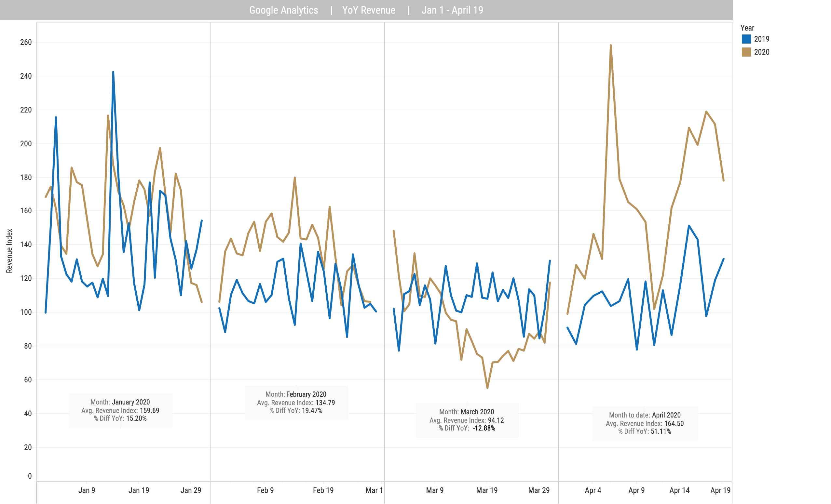Viewport: 831px width, 504px height.
Task: Click Avg. Revenue Index 94.12 value
Action: (496, 420)
